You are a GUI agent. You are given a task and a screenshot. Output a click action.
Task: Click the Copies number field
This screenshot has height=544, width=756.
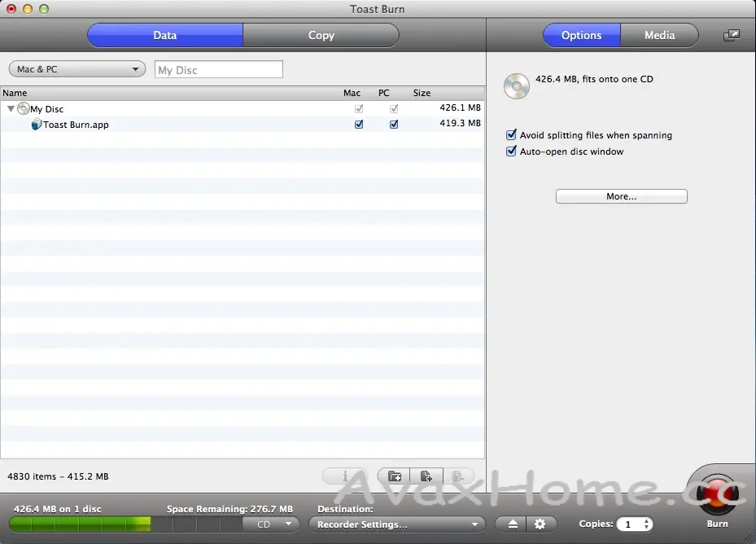click(x=629, y=524)
